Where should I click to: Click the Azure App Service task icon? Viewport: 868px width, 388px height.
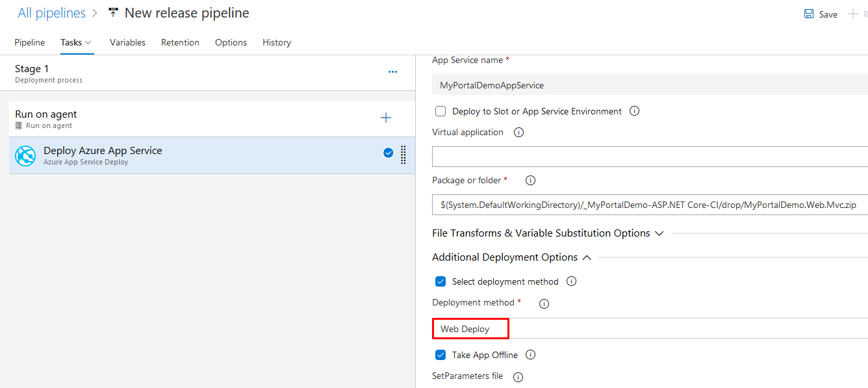click(26, 156)
